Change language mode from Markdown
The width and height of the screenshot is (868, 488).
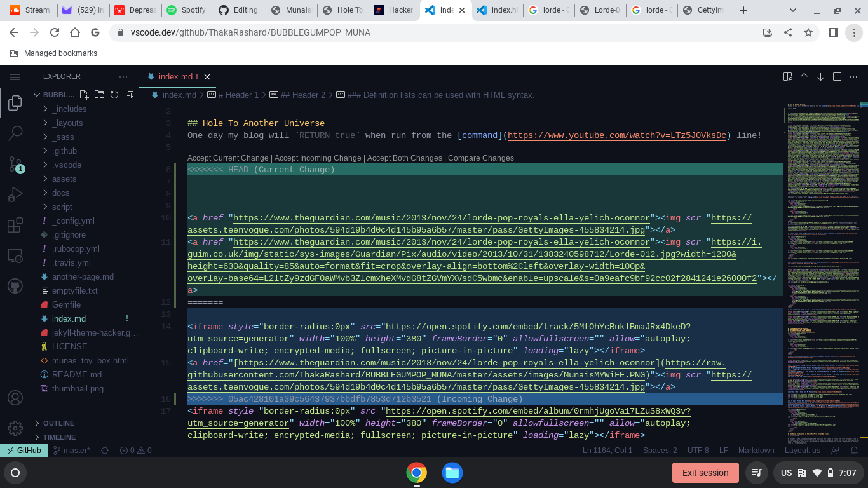tap(756, 451)
